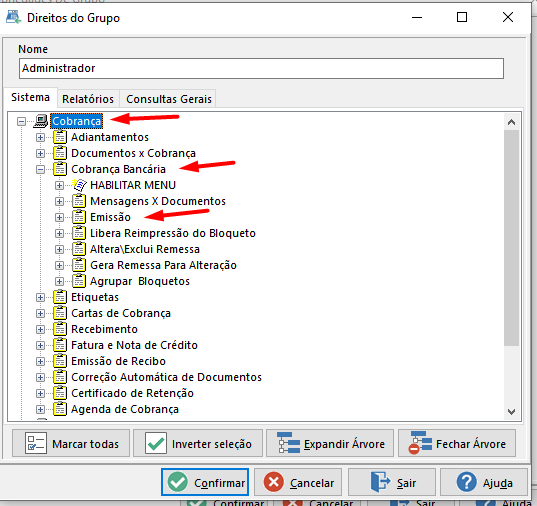Expand the Agrupar Bloquetos node
The height and width of the screenshot is (506, 537).
pos(59,281)
